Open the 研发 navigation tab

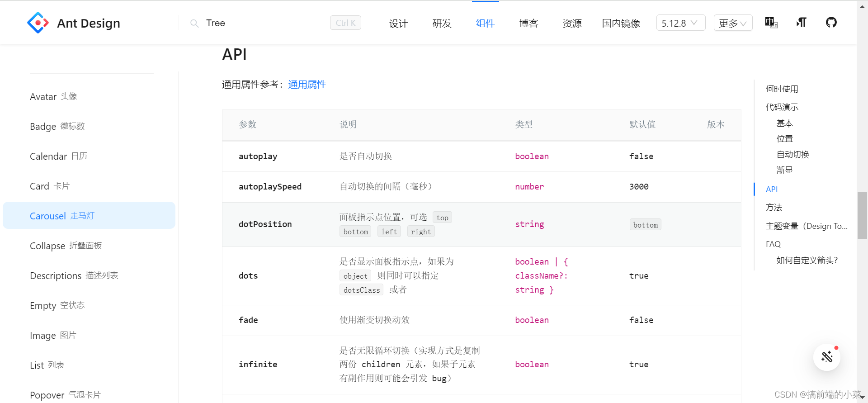coord(442,23)
